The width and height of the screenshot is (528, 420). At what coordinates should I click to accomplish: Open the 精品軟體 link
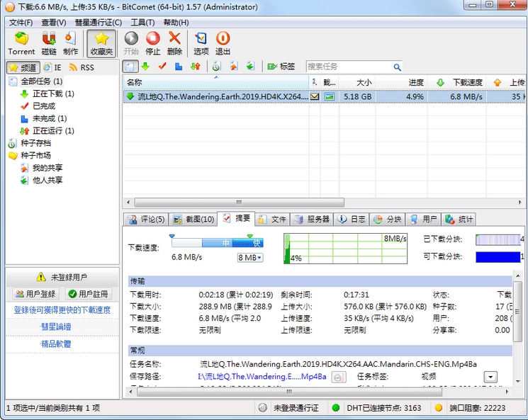pyautogui.click(x=55, y=344)
